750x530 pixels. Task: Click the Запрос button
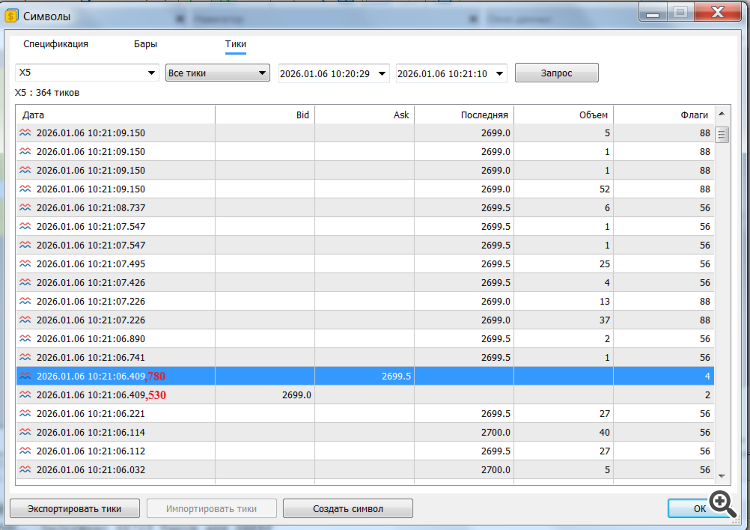click(556, 73)
